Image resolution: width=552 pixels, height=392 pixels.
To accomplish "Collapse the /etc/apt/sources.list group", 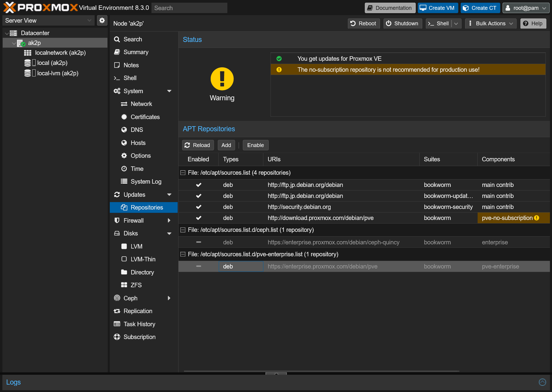I will click(x=183, y=173).
